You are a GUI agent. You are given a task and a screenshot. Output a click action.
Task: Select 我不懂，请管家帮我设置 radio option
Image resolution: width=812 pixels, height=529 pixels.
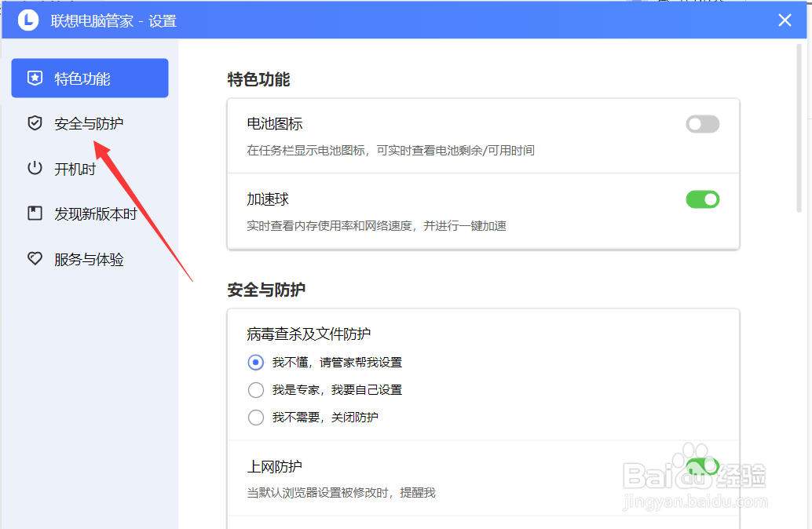coord(256,363)
